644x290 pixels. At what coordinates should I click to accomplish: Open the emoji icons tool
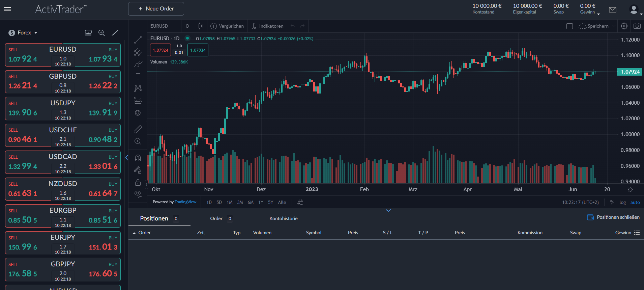tap(138, 113)
